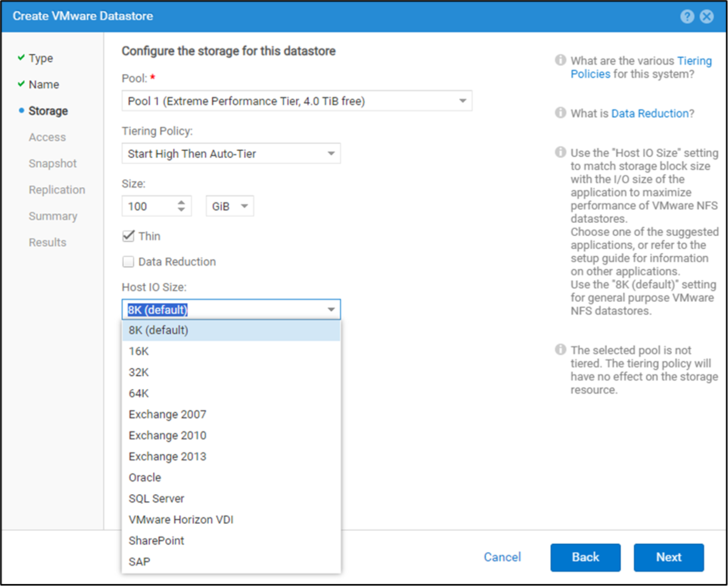The width and height of the screenshot is (728, 586).
Task: Select 32K host IO size option
Action: click(x=231, y=372)
